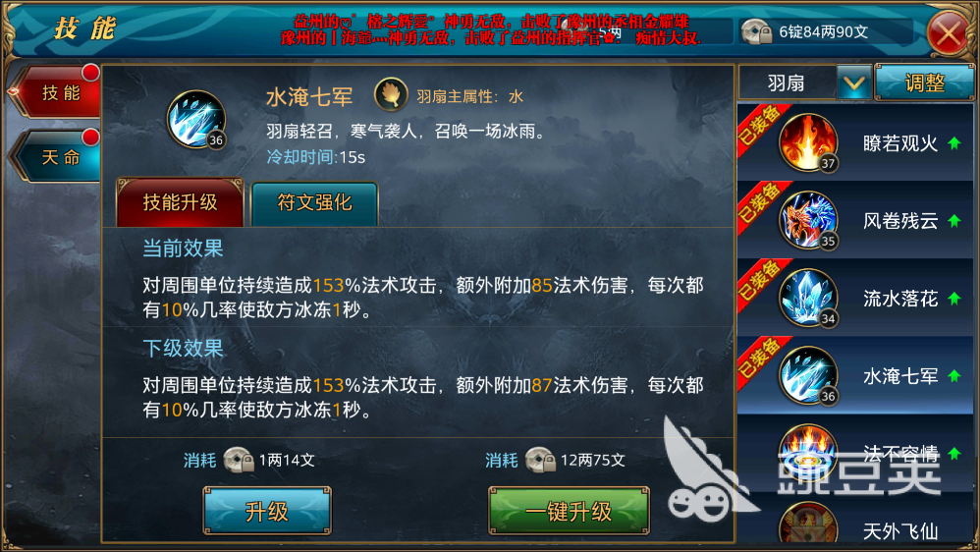Click the feather fan attribute icon

391,95
